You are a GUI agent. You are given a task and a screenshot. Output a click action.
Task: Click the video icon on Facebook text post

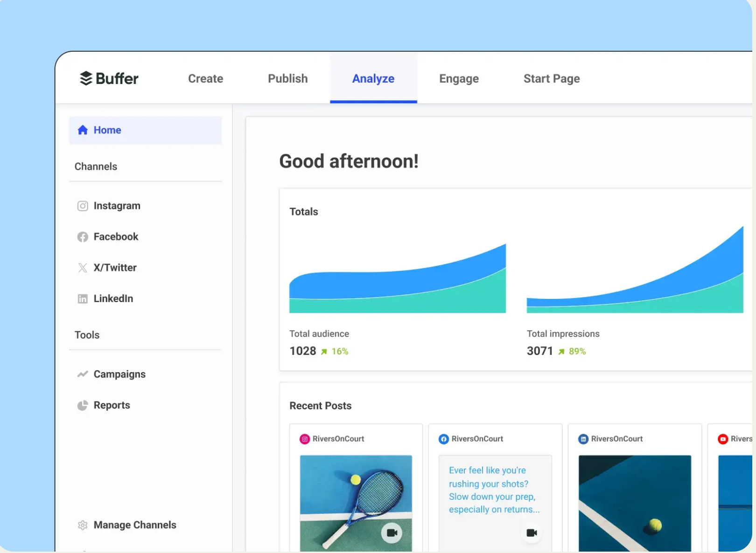click(x=532, y=532)
